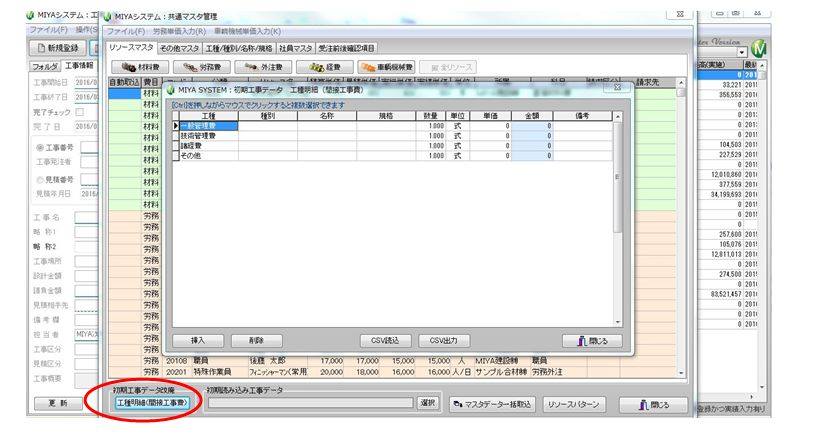Click the 規格 column header

(386, 116)
